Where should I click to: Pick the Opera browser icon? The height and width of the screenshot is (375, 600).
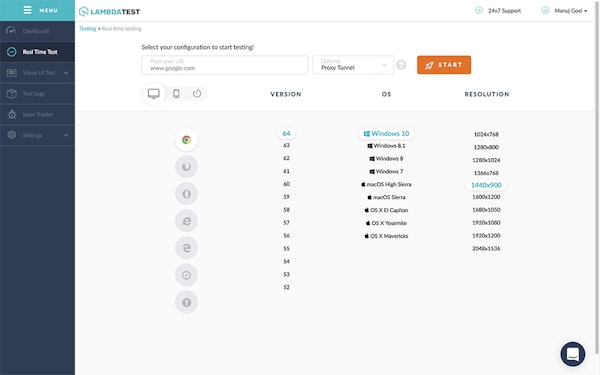[x=186, y=194]
